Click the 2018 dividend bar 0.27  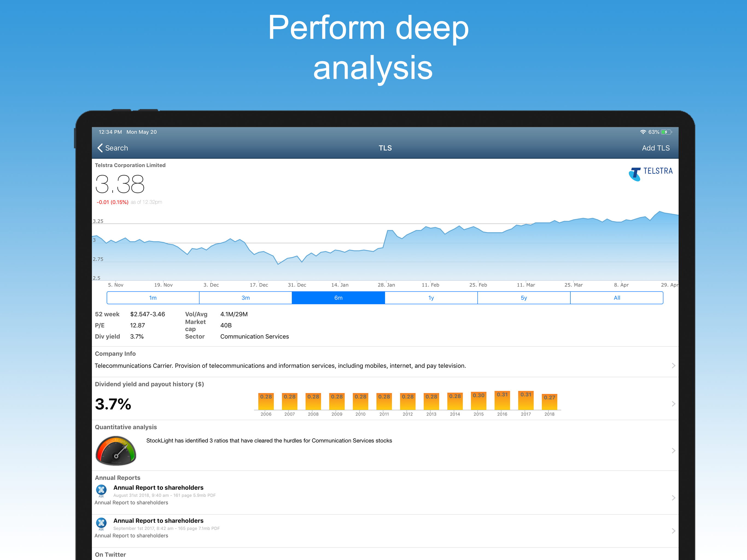(x=549, y=402)
